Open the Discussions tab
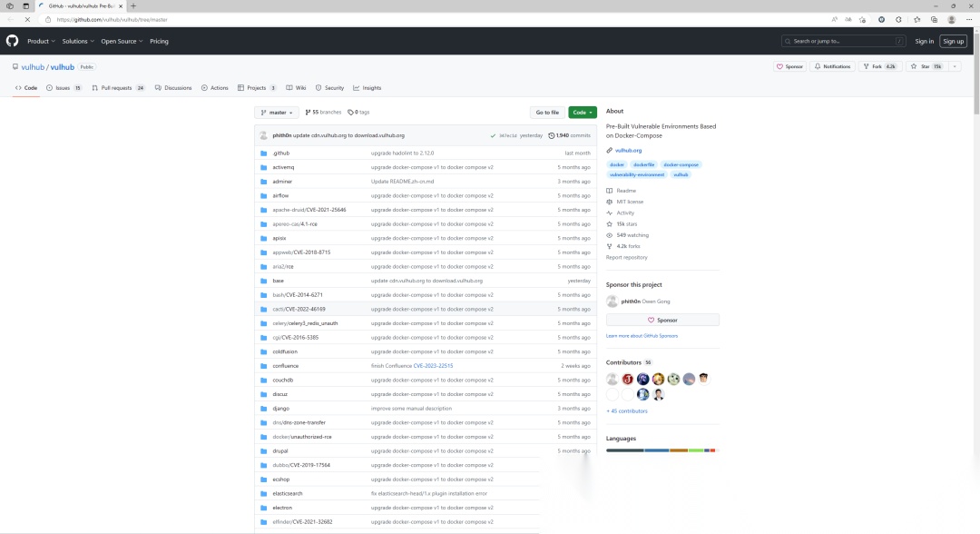This screenshot has width=980, height=534. pos(173,88)
